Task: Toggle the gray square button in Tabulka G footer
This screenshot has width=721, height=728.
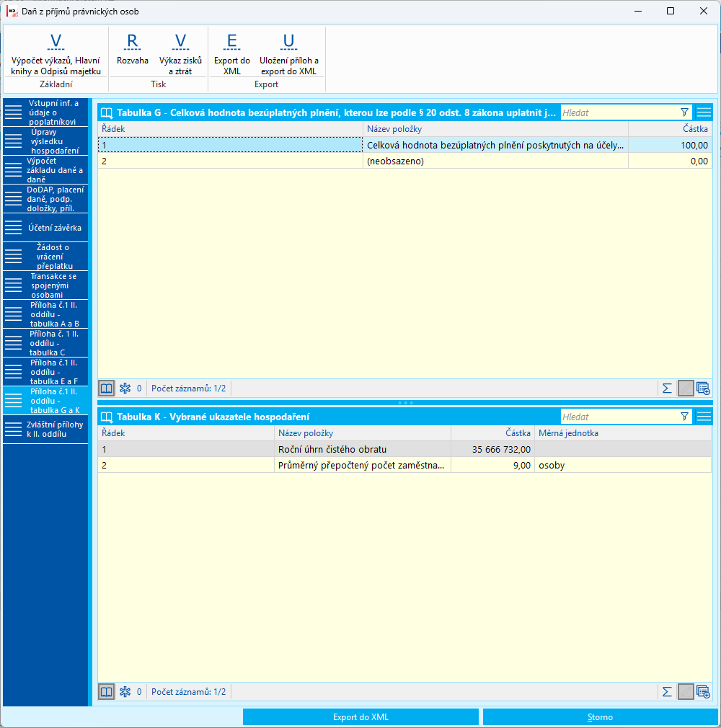Action: coord(686,388)
